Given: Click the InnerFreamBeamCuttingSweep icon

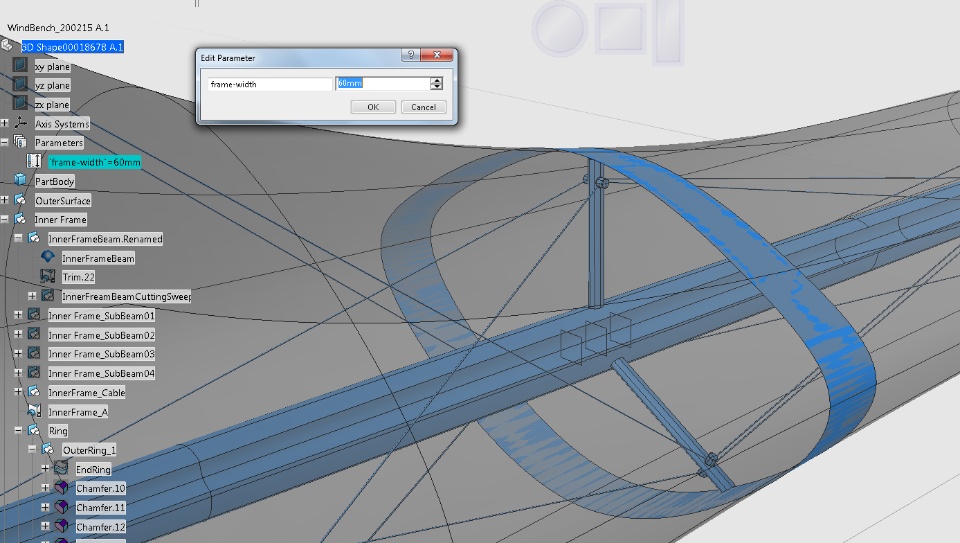Looking at the screenshot, I should point(48,295).
